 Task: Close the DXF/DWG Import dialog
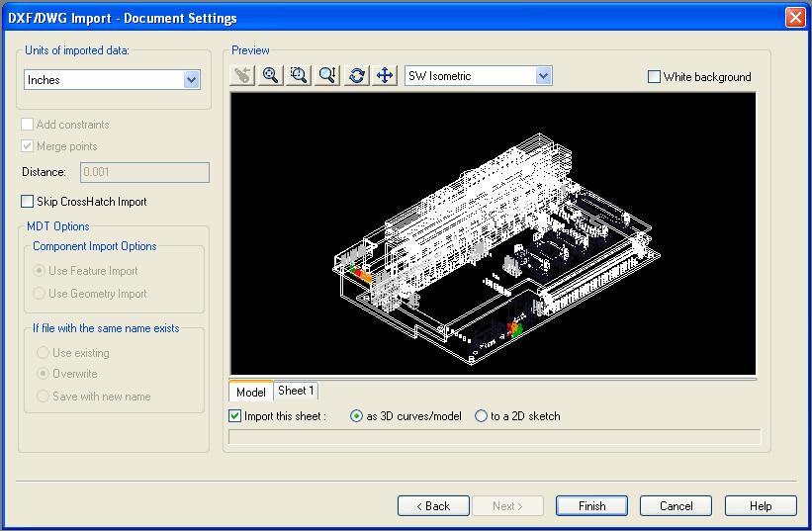(x=795, y=17)
